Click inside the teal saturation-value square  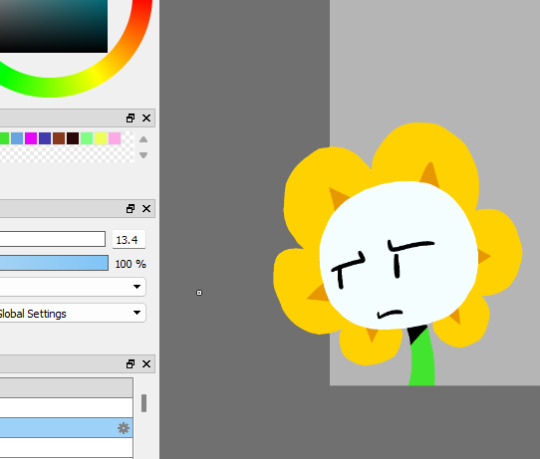click(x=53, y=26)
